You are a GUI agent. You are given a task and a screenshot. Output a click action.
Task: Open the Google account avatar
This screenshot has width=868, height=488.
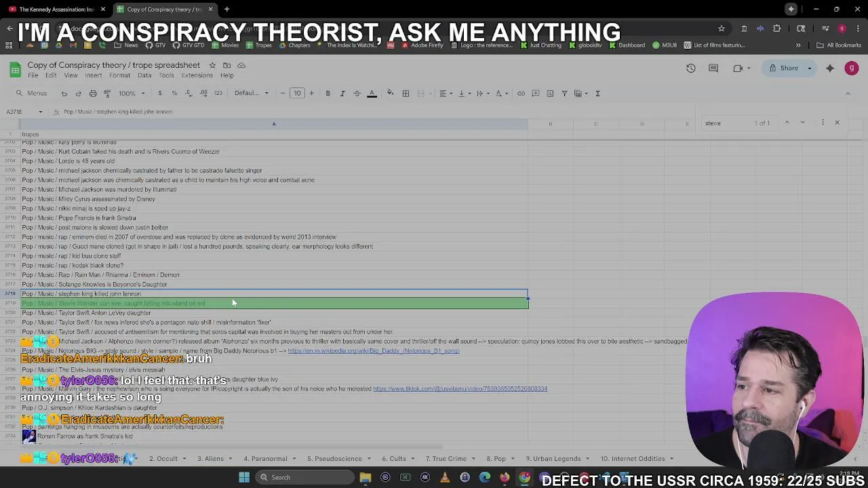(852, 68)
